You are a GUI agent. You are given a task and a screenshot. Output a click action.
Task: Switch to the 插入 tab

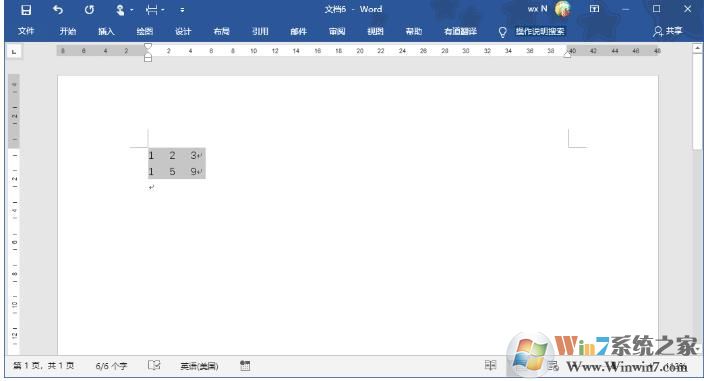click(x=106, y=31)
